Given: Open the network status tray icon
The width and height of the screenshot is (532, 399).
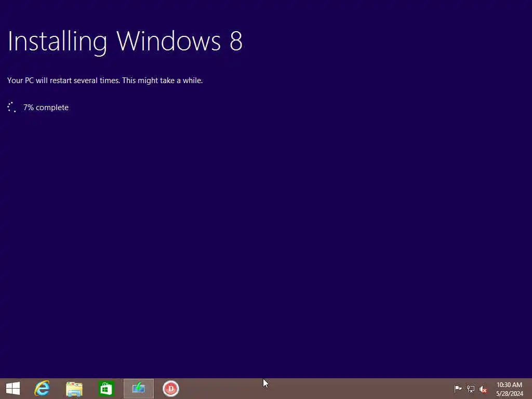Looking at the screenshot, I should coord(471,389).
